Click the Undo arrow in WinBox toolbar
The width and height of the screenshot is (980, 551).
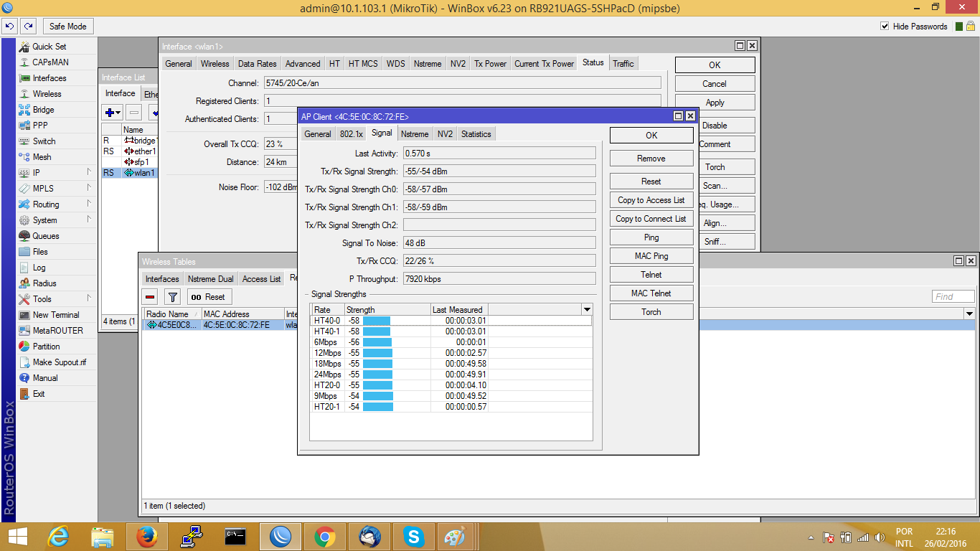(10, 27)
